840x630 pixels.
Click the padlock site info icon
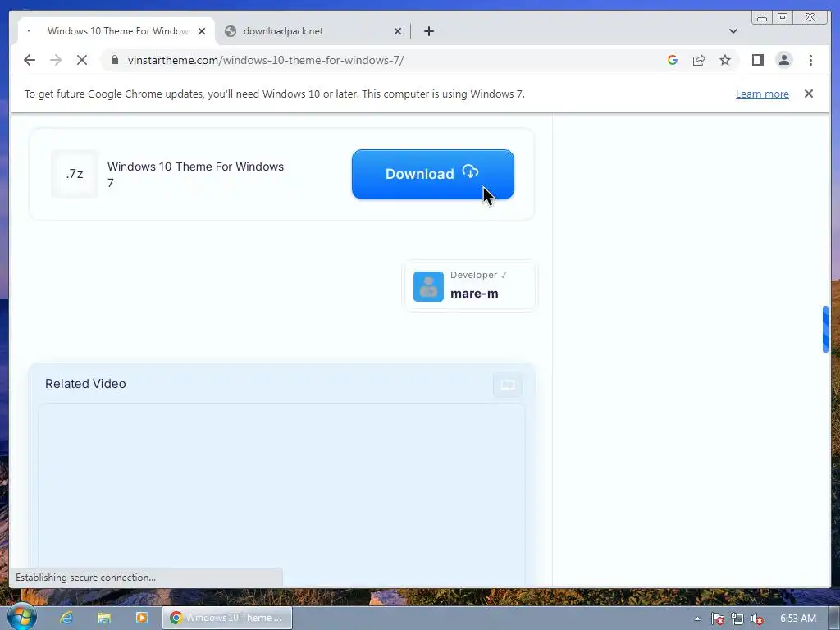pos(114,60)
